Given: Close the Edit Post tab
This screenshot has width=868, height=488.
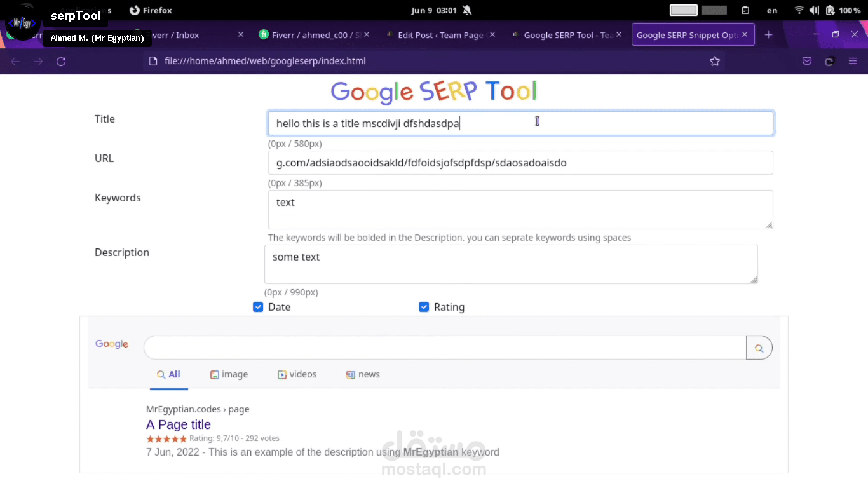Looking at the screenshot, I should click(x=492, y=35).
